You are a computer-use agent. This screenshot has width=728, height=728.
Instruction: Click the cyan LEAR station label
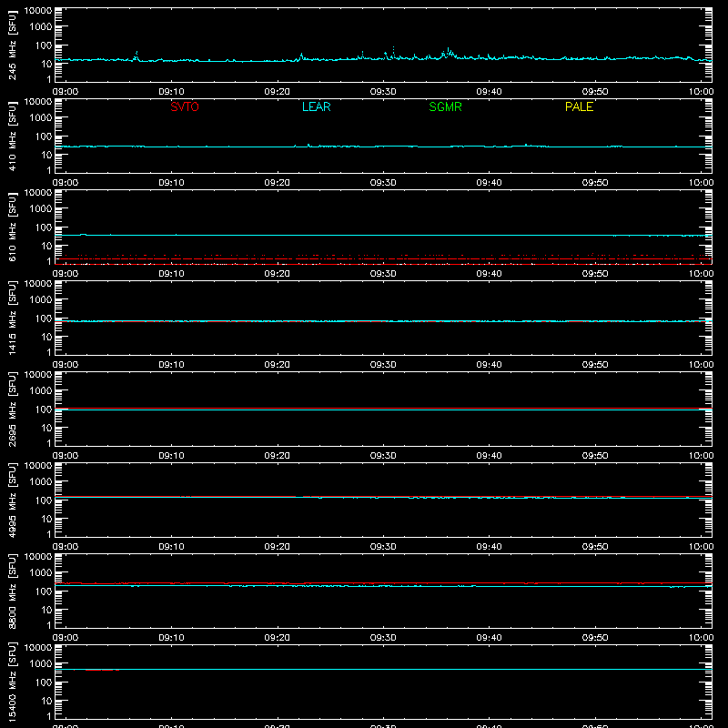316,106
